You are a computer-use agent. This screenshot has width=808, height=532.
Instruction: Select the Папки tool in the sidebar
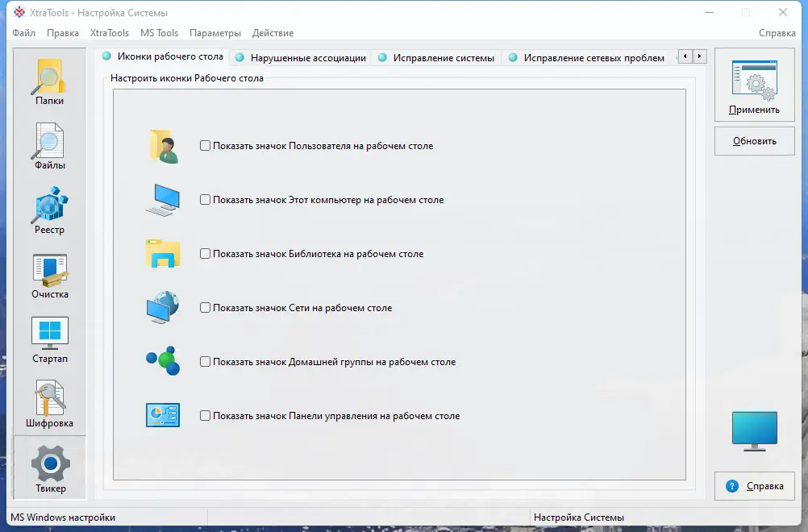(x=49, y=81)
